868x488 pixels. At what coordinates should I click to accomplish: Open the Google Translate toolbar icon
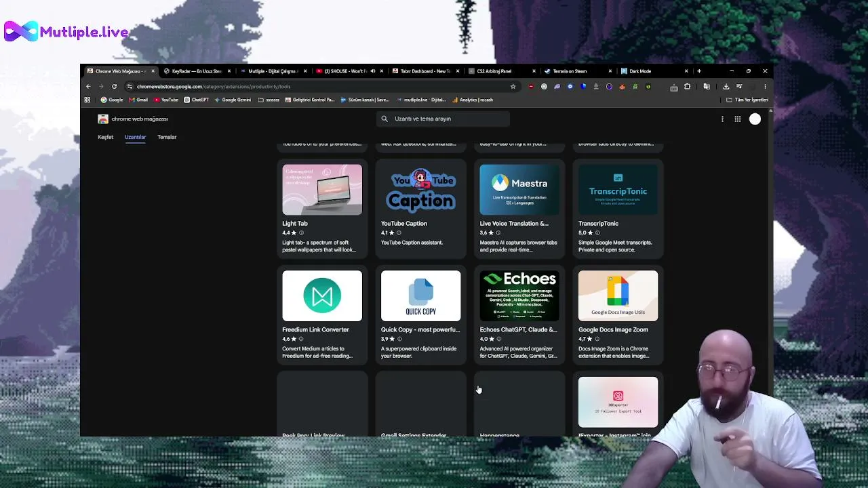click(x=707, y=86)
